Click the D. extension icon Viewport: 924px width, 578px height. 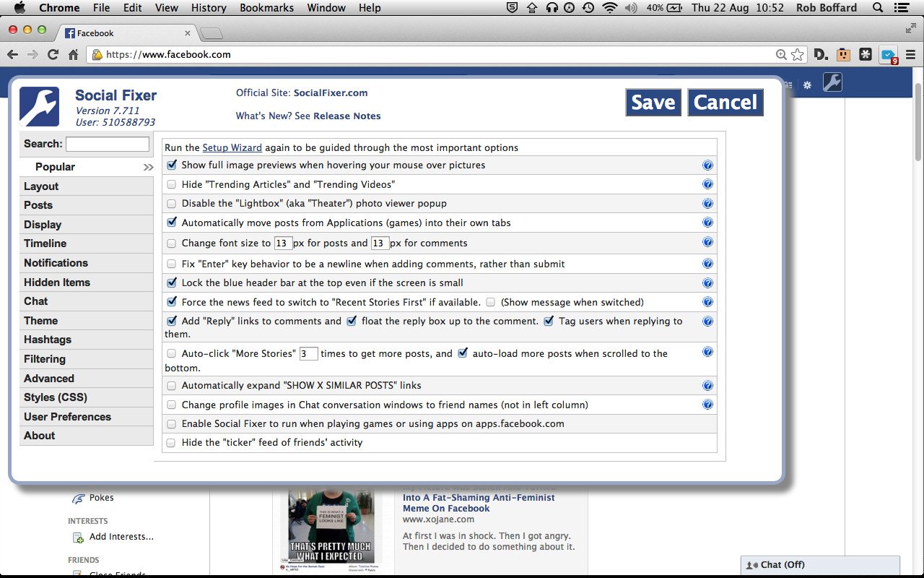[x=821, y=54]
